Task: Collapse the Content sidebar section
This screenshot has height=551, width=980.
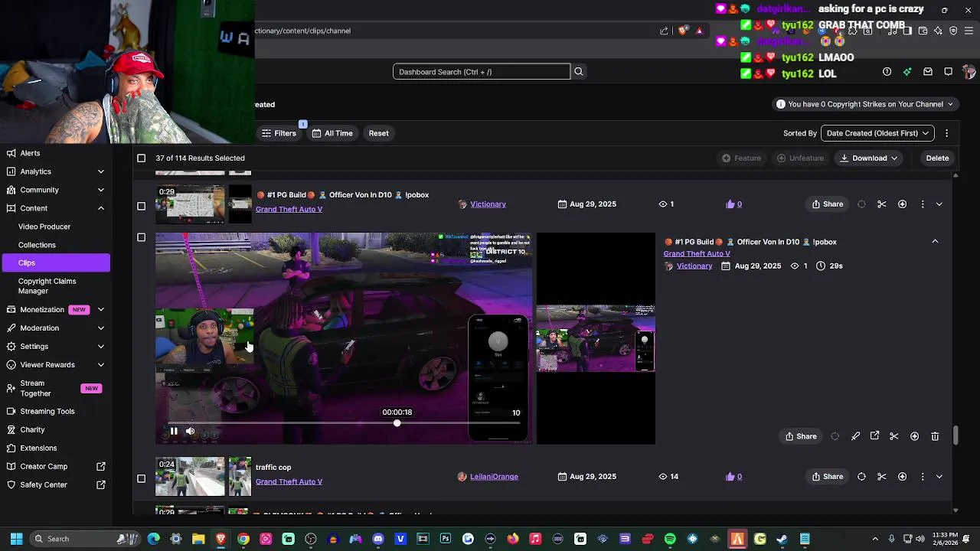Action: click(x=100, y=208)
